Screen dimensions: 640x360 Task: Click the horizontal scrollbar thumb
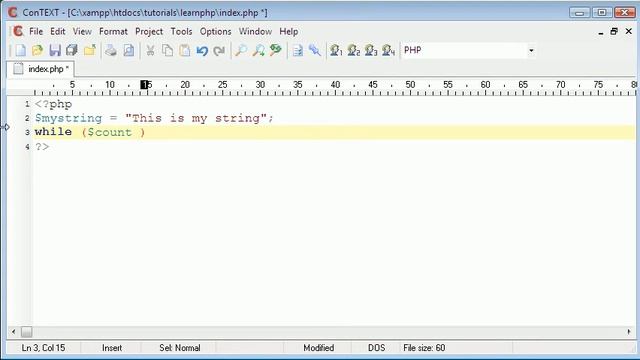tap(27, 332)
